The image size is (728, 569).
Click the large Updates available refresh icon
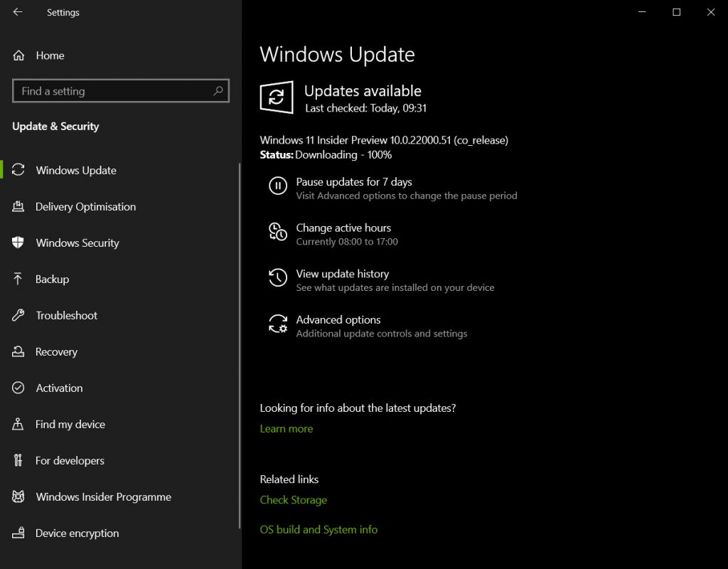277,97
